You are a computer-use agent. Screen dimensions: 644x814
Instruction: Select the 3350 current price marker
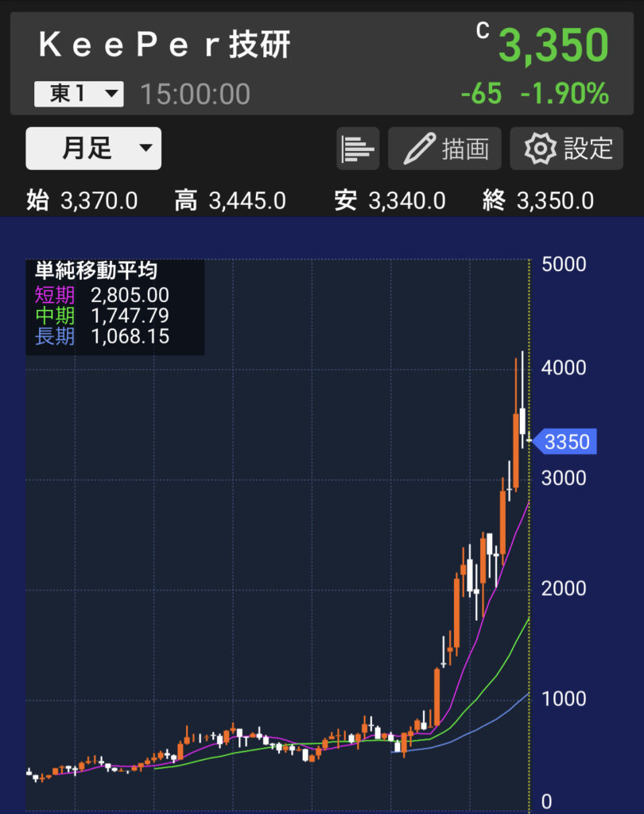pyautogui.click(x=565, y=442)
